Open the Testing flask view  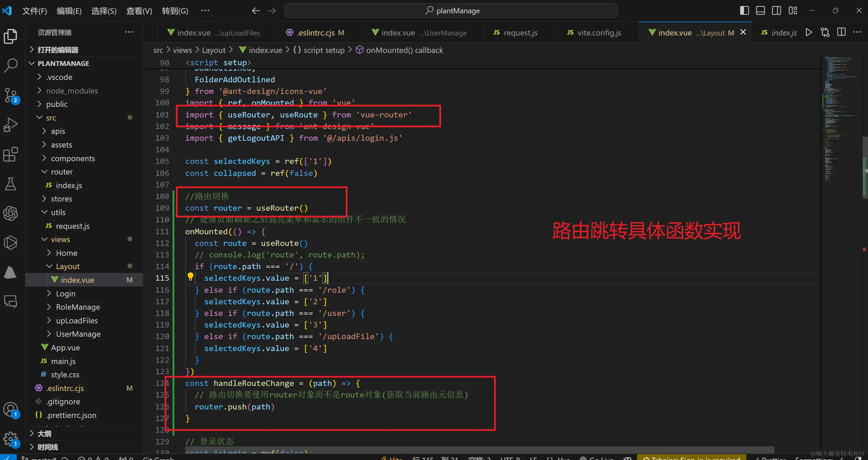(x=11, y=184)
